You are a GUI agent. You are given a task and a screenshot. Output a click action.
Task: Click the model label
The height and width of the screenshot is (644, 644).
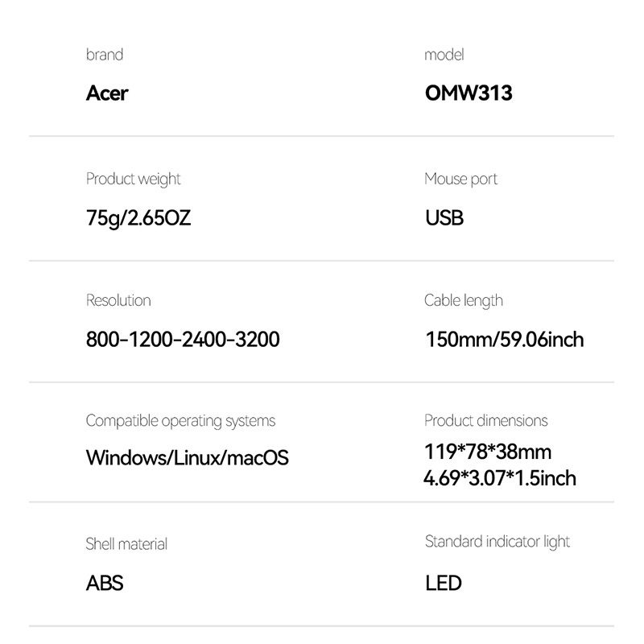tap(444, 55)
